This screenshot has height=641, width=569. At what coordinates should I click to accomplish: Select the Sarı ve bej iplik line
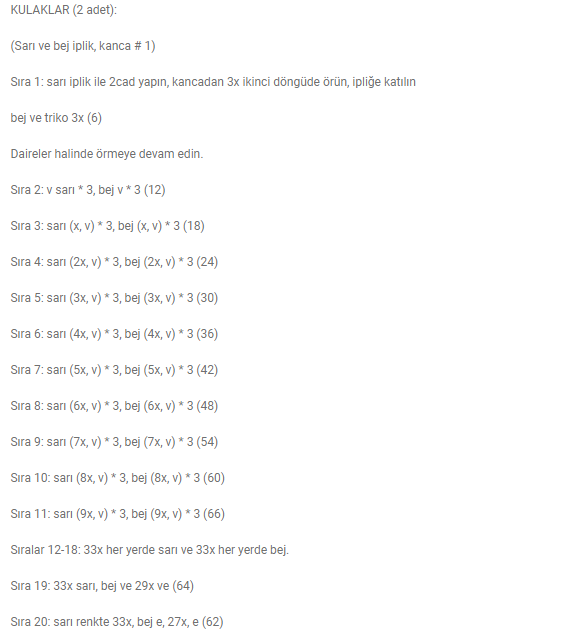tap(83, 46)
